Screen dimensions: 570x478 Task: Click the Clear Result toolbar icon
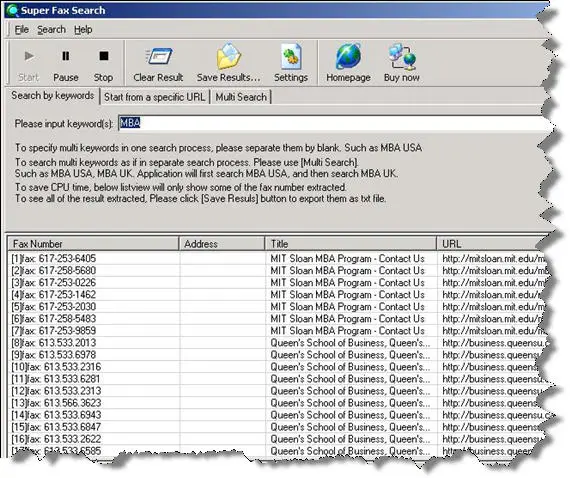pyautogui.click(x=158, y=57)
